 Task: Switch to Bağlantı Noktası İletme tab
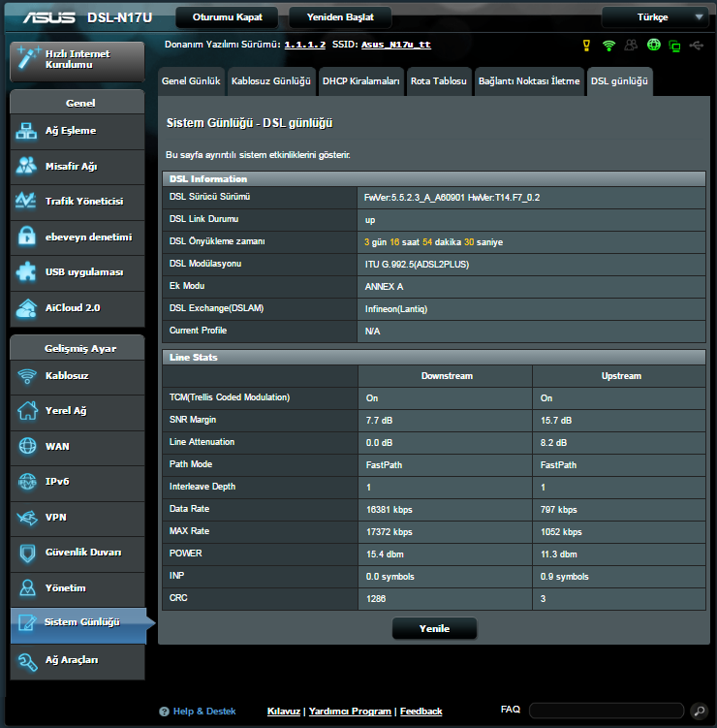529,81
